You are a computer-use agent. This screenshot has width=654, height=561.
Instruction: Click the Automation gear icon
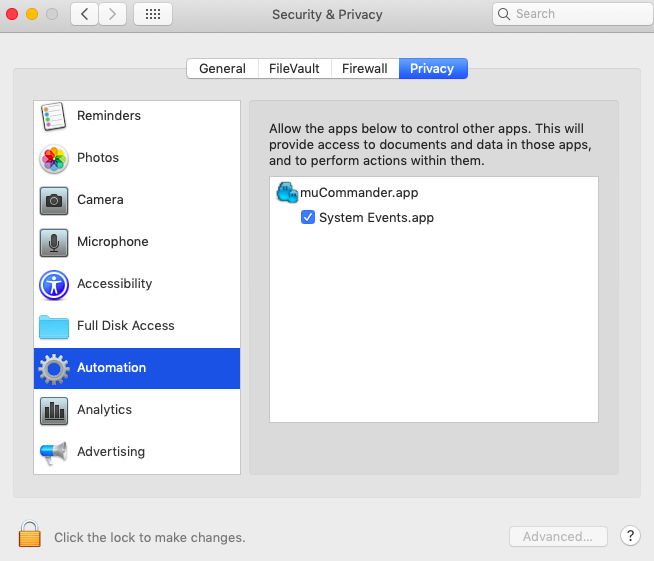(54, 369)
